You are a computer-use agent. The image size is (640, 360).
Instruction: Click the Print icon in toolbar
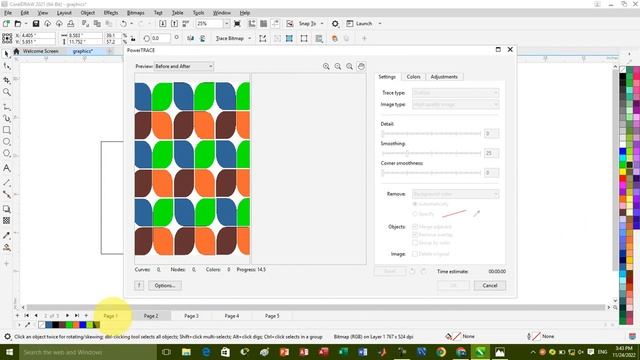[71, 24]
